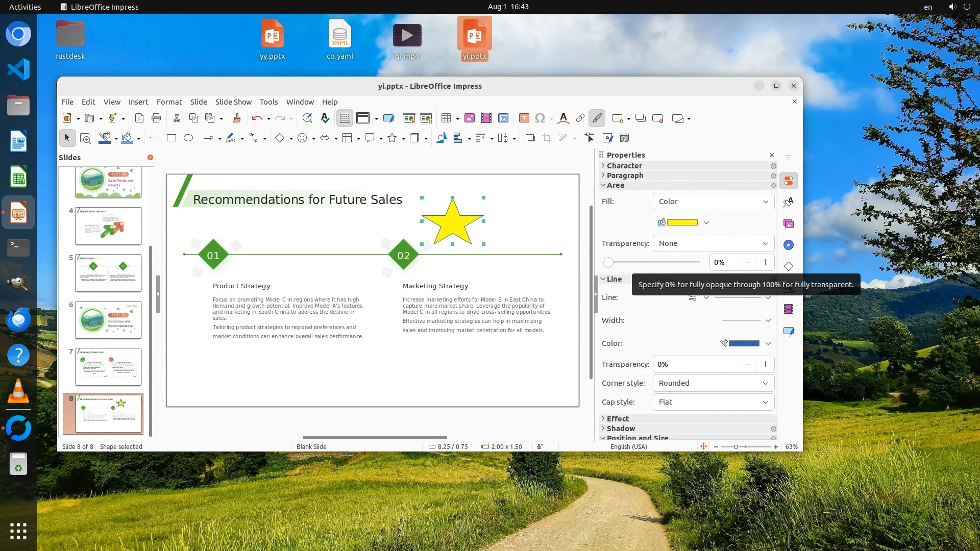Open the Corner style Rounded dropdown

pos(713,383)
